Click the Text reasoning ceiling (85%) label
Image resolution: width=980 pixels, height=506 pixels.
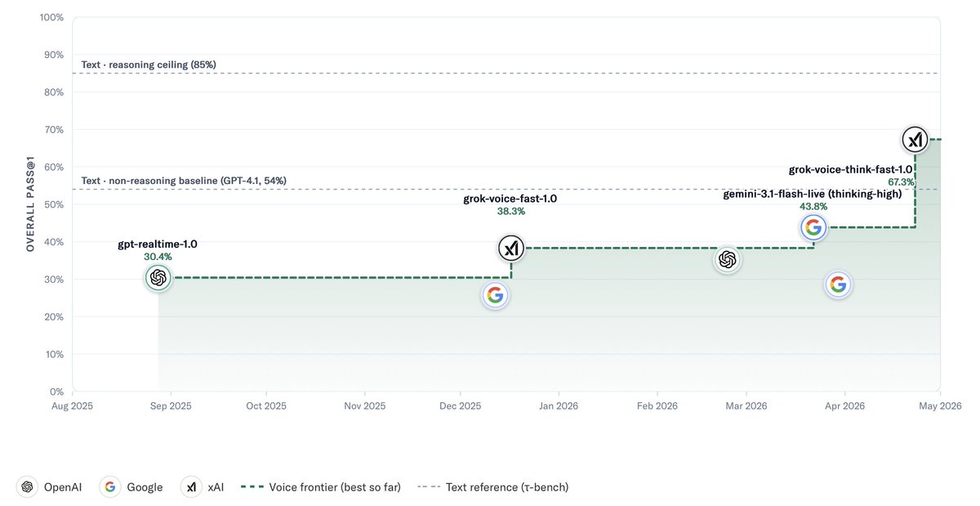(149, 65)
